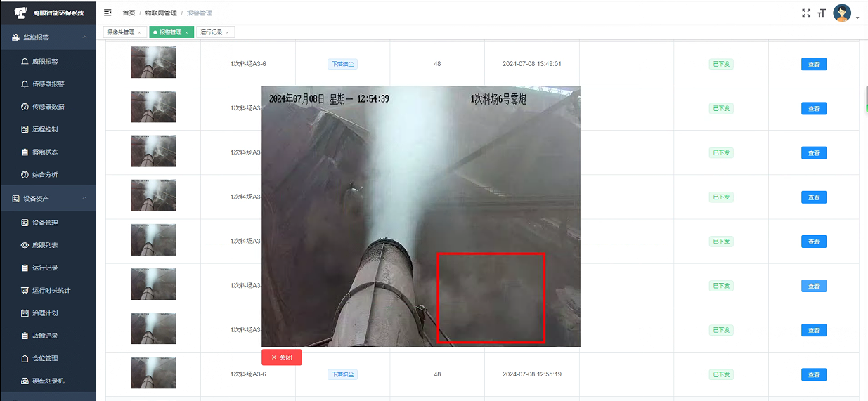Switch to the 运行记录 tab

pos(211,32)
